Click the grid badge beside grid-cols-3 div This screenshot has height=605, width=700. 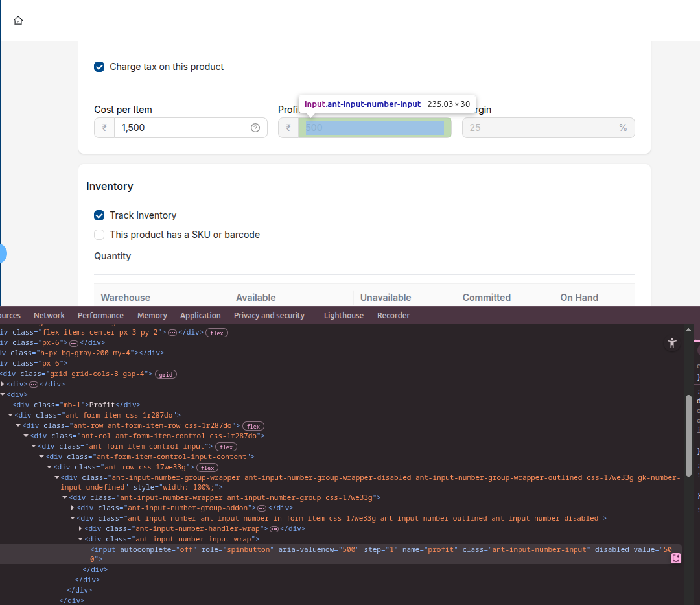point(166,374)
